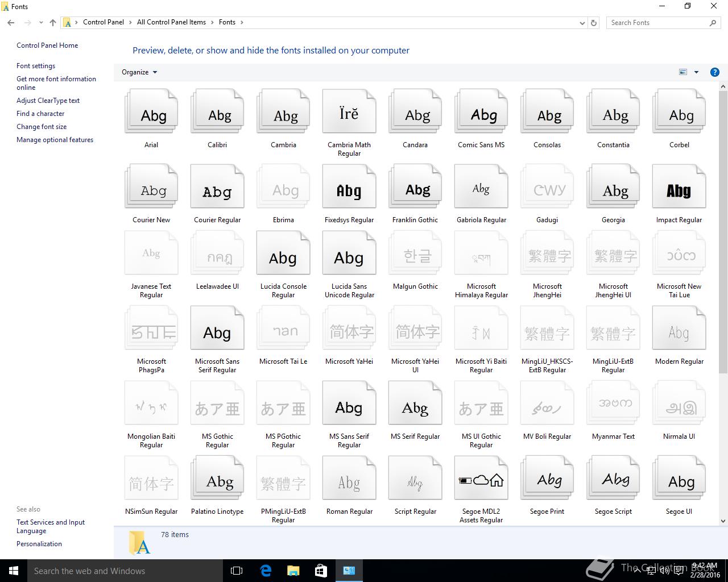
Task: Click the vertical scrollbar down arrow
Action: pyautogui.click(x=723, y=521)
